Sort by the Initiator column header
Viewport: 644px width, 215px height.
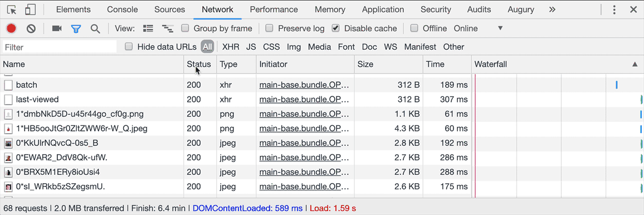point(305,64)
